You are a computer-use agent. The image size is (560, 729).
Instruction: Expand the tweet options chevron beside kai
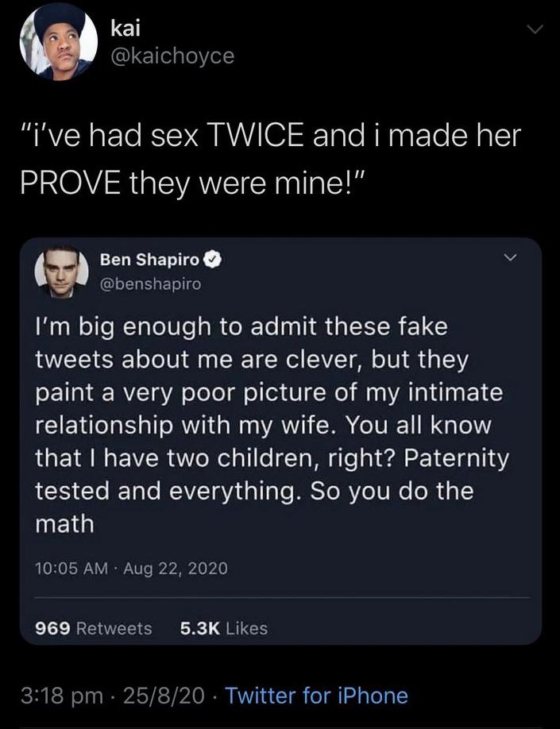point(536,30)
